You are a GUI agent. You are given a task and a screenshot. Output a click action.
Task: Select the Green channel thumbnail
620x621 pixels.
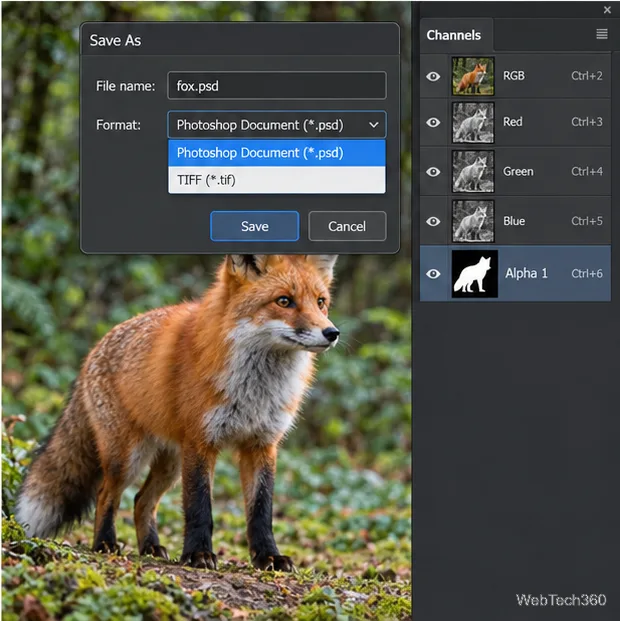[473, 171]
